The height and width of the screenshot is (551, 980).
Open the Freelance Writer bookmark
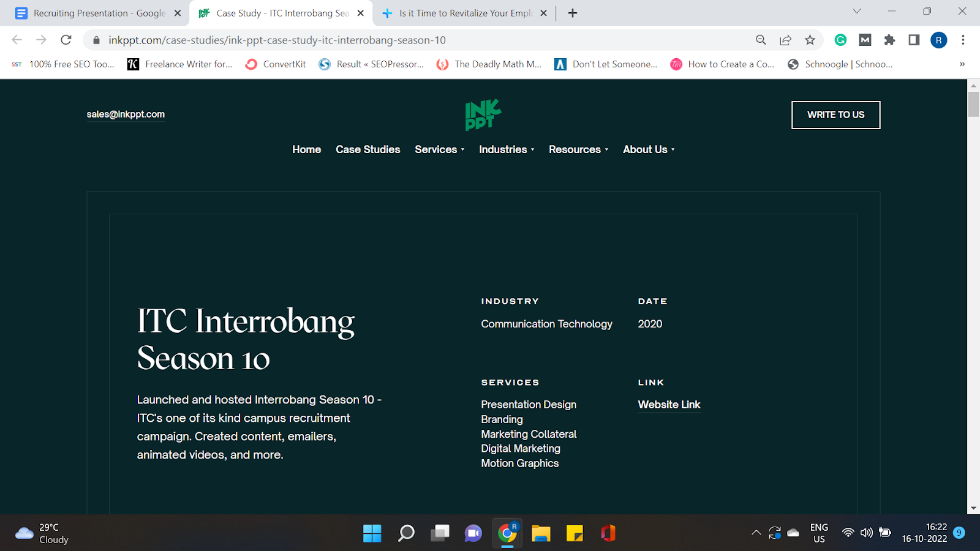[x=179, y=64]
